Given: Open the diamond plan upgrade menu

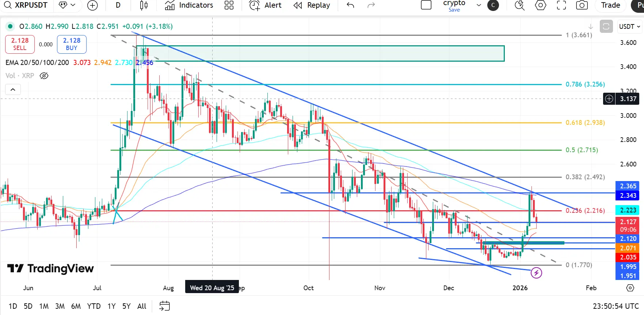Looking at the screenshot, I should pos(67,5).
